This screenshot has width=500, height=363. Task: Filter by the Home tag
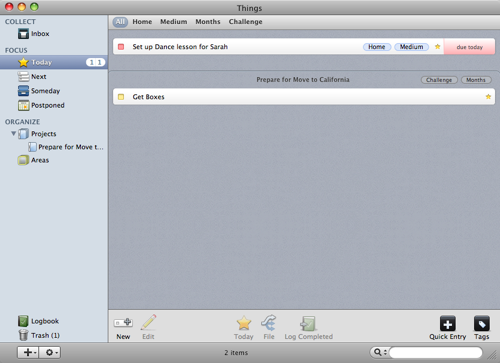click(142, 22)
